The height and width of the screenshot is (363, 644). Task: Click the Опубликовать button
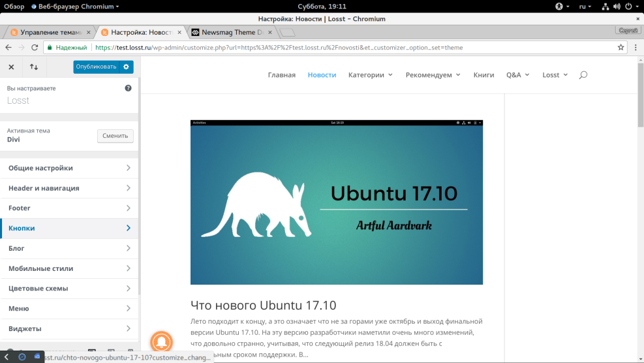(x=96, y=67)
